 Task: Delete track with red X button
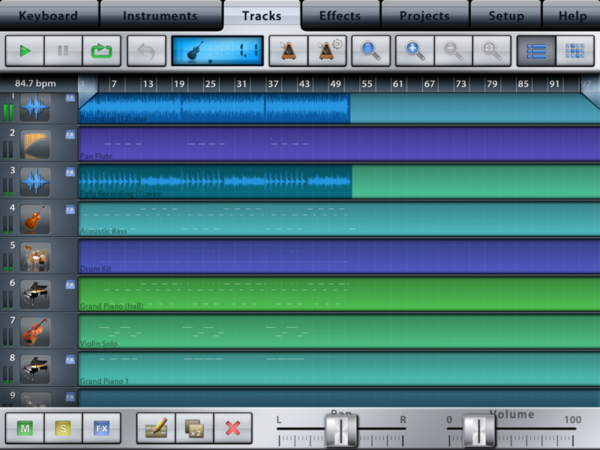233,428
